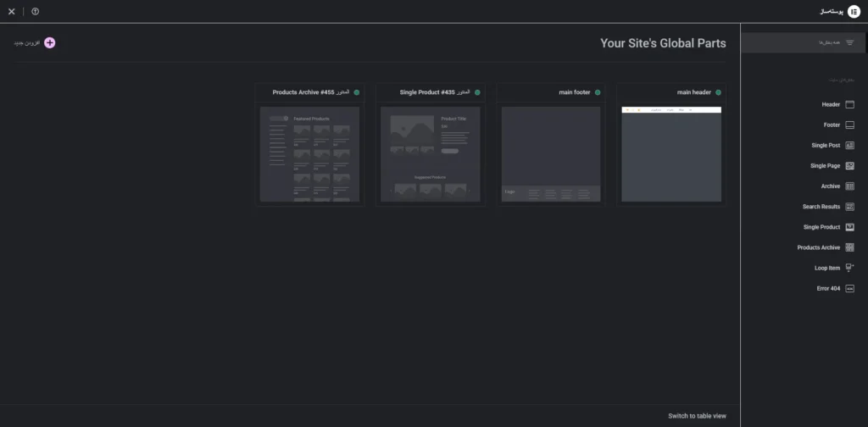
Task: Click the Header template type icon
Action: (849, 104)
